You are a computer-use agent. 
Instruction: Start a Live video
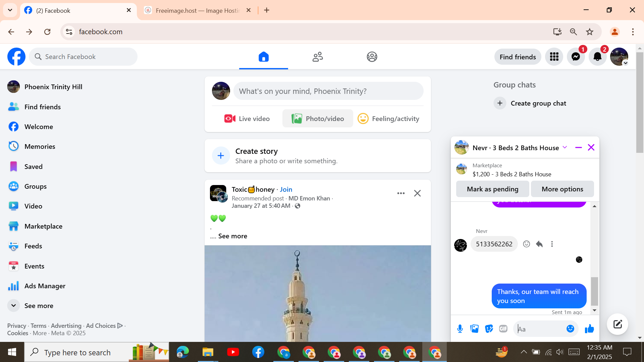click(247, 119)
